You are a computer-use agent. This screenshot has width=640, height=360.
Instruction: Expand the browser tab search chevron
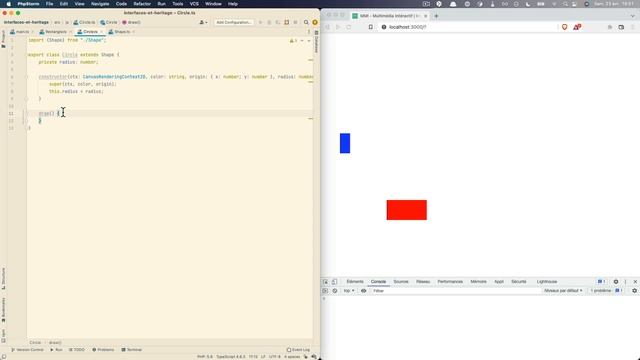point(633,16)
